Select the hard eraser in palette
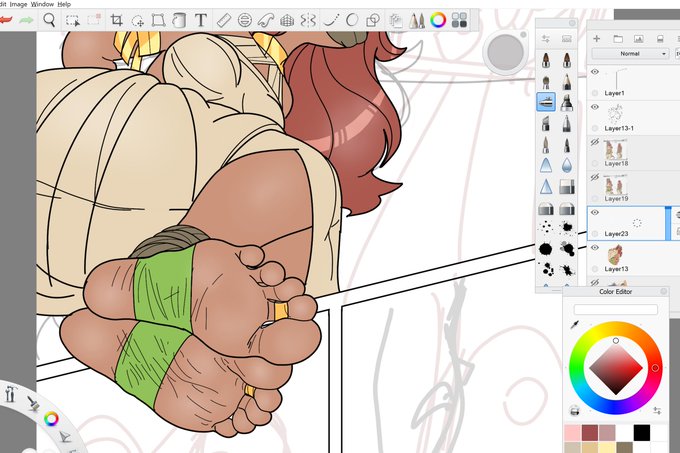 point(566,187)
